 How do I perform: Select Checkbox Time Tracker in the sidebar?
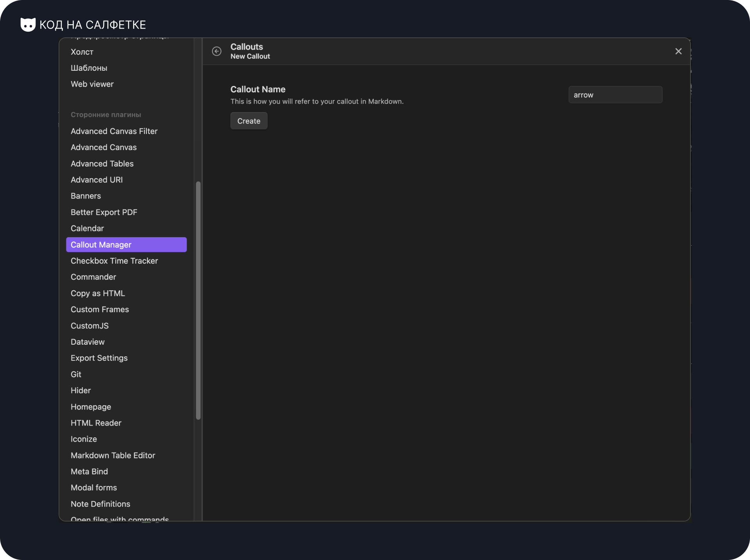[114, 261]
